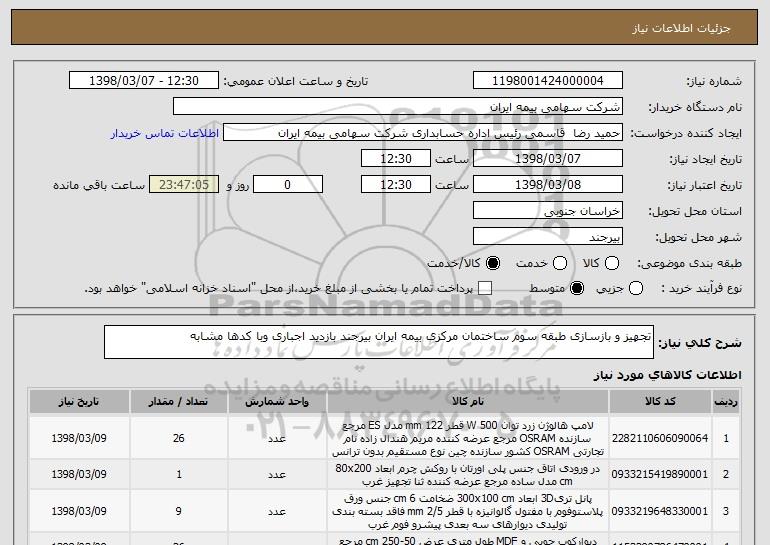Image resolution: width=770 pixels, height=545 pixels.
Task: Click the شرح کلی نیاز label
Action: (x=700, y=343)
